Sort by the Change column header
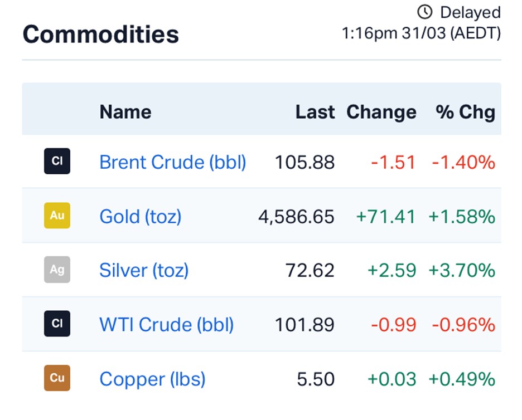The height and width of the screenshot is (420, 522). pyautogui.click(x=381, y=112)
